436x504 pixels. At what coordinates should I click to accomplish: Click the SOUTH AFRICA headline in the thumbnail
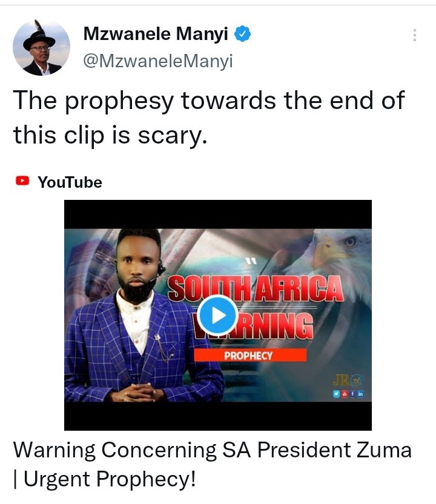(x=256, y=288)
